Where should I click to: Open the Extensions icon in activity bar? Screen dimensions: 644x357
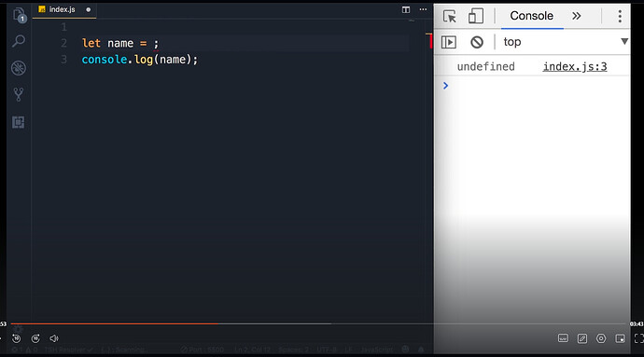tap(19, 122)
